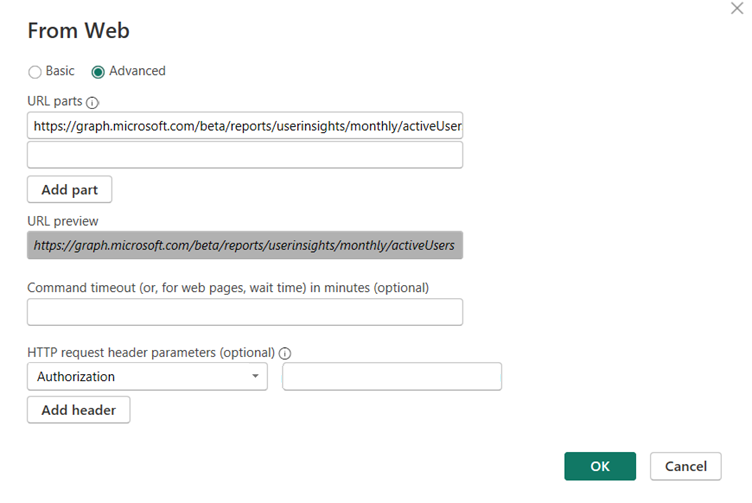Select the Basic radio button
Image resolution: width=752 pixels, height=503 pixels.
[35, 72]
